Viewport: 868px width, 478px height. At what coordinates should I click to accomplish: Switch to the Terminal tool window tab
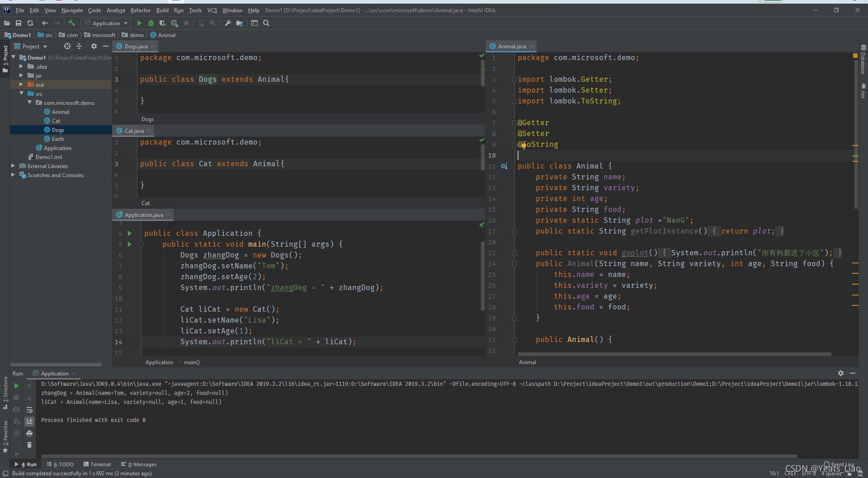click(x=97, y=464)
